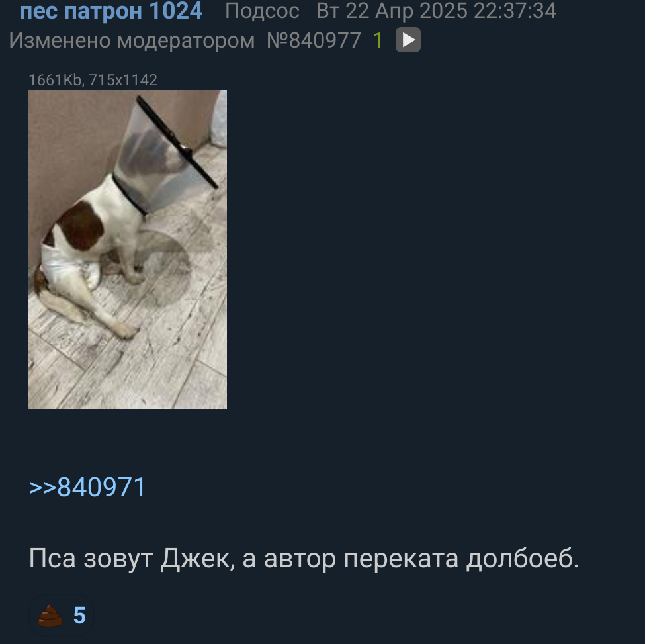The height and width of the screenshot is (644, 645).
Task: Select poster name пес патрон 1024
Action: [x=111, y=11]
